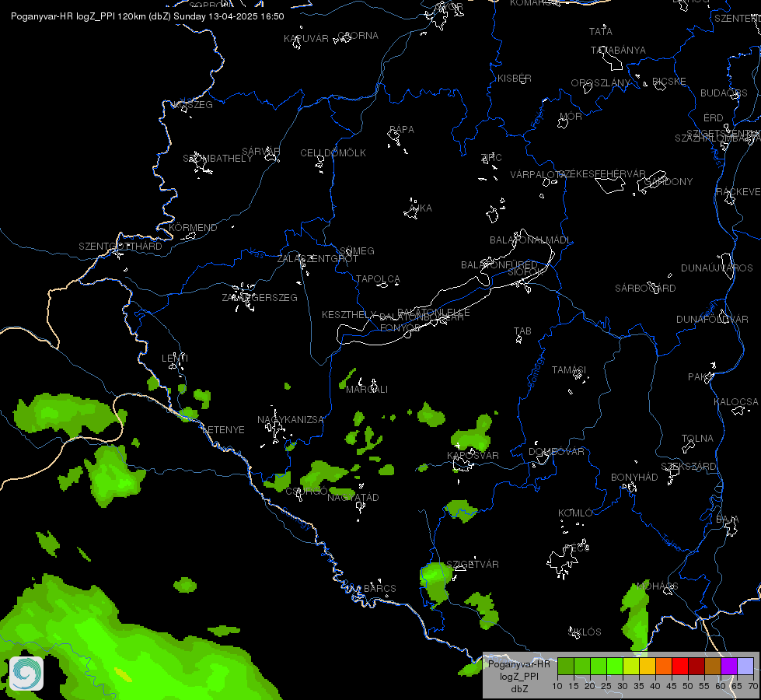This screenshot has width=761, height=700.
Task: Click the Poganyvar-HR label in the legend
Action: click(518, 664)
